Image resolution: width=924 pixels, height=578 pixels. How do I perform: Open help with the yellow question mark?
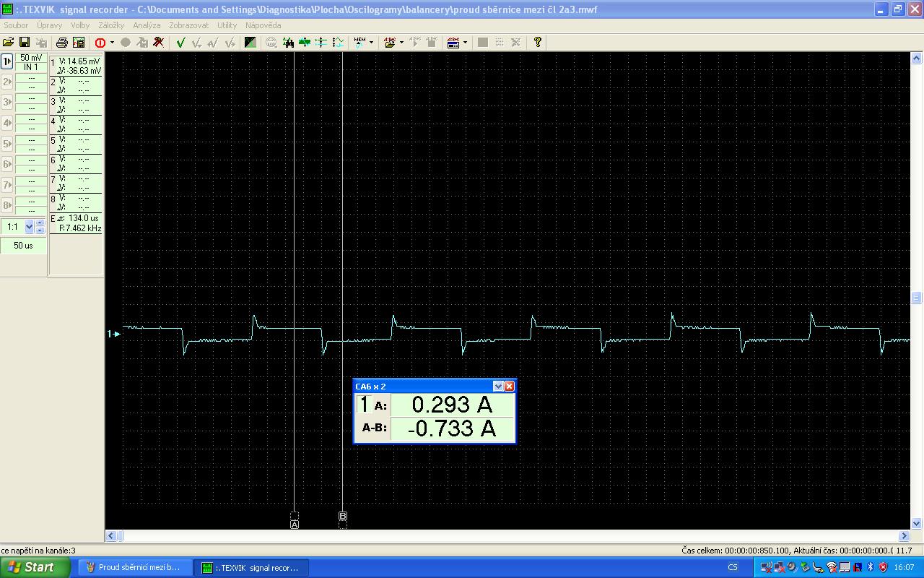click(x=538, y=43)
